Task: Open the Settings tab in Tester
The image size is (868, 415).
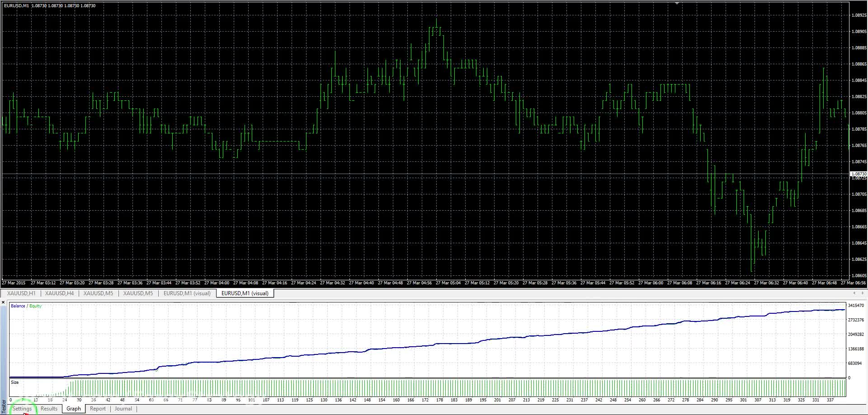Action: 22,409
